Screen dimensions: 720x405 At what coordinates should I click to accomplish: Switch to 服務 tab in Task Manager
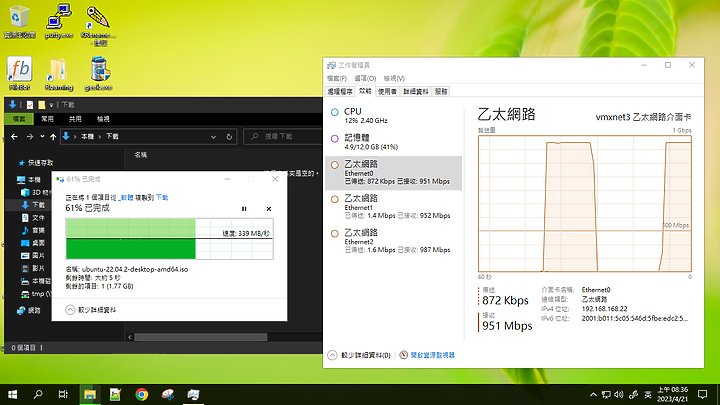(x=441, y=92)
